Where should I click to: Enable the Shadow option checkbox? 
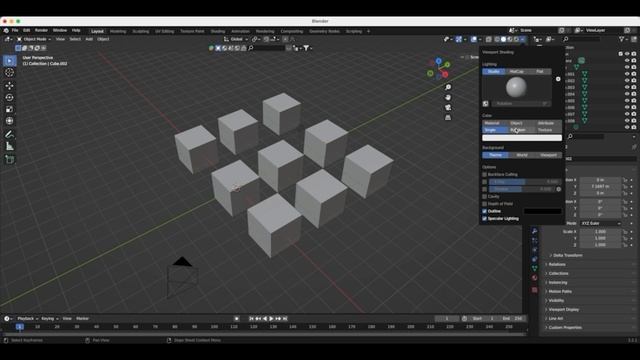click(484, 189)
